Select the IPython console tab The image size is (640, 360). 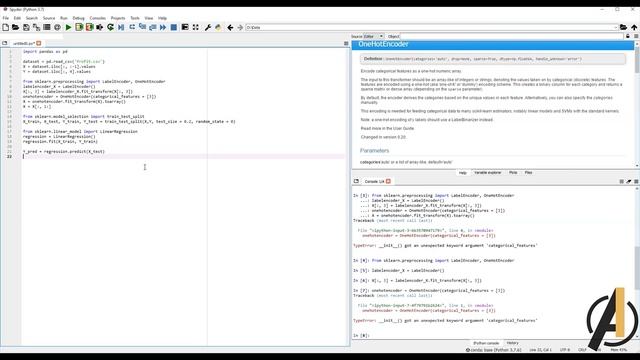[x=486, y=343]
